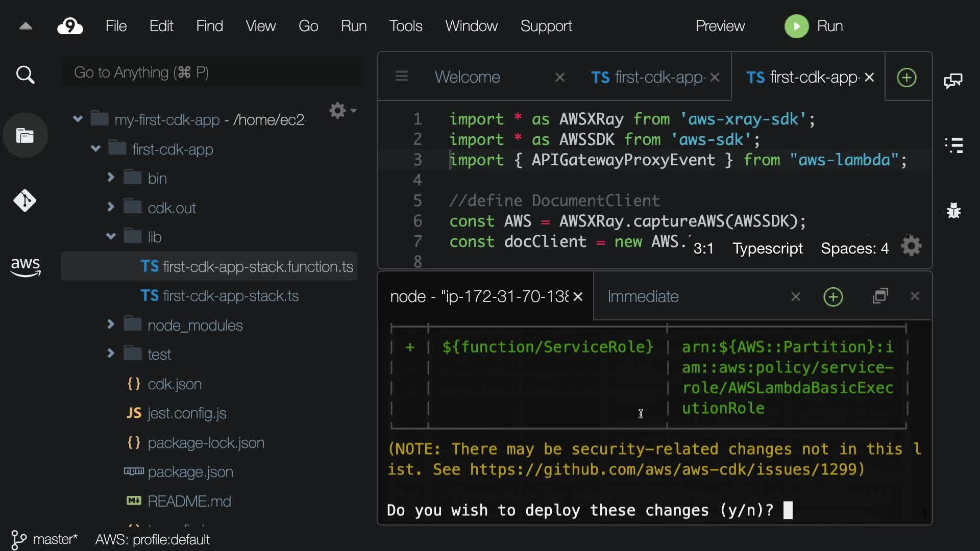Viewport: 980px width, 551px height.
Task: Open the editor preferences gear in the status bar
Action: point(911,247)
